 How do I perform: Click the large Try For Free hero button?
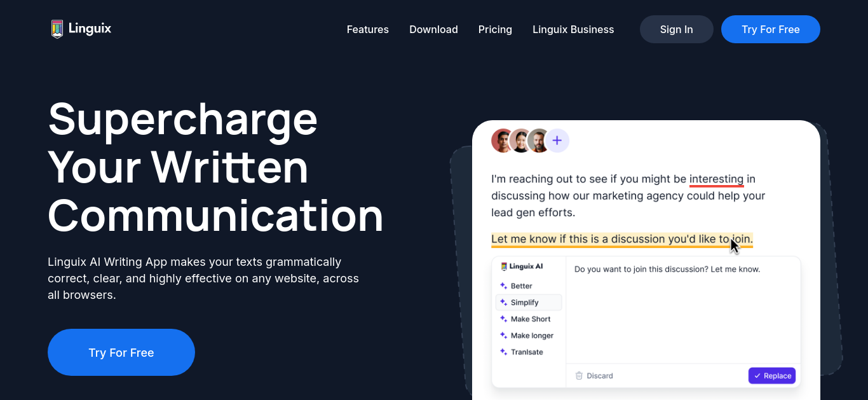pyautogui.click(x=121, y=352)
